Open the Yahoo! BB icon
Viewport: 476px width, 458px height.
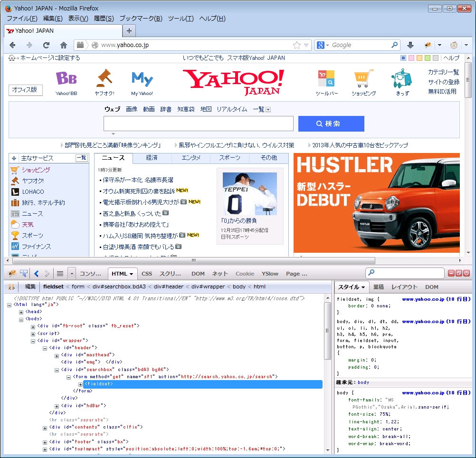coord(66,78)
